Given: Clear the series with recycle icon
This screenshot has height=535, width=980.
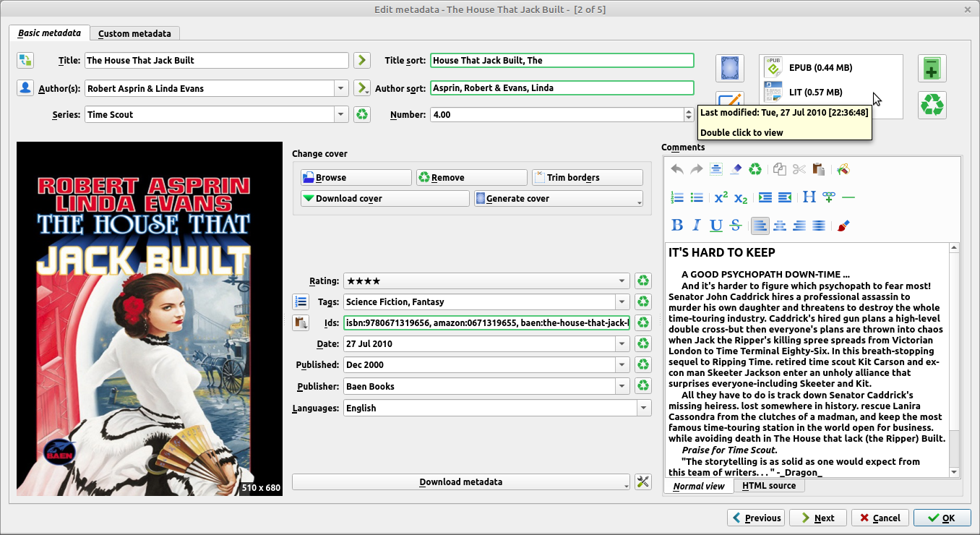Looking at the screenshot, I should tap(362, 114).
